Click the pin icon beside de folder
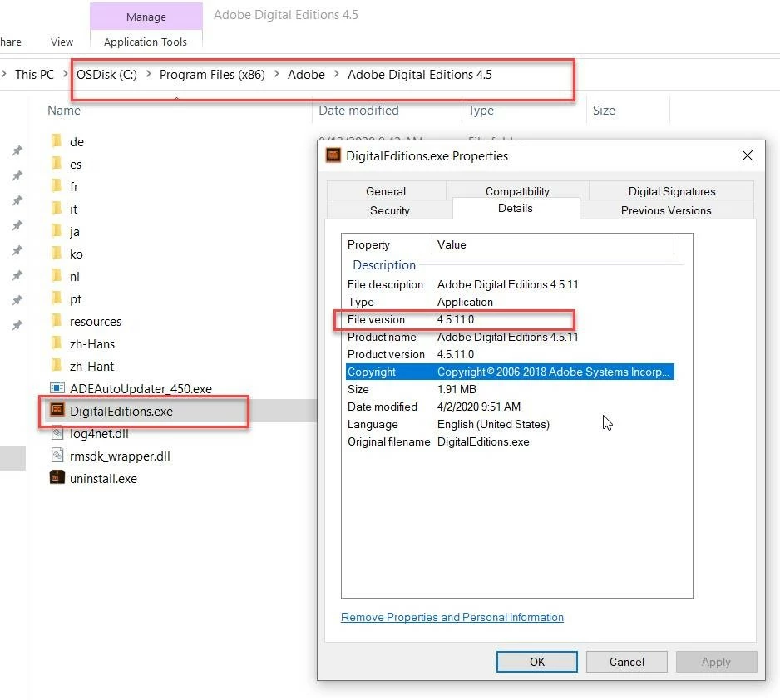780x700 pixels. coord(17,150)
